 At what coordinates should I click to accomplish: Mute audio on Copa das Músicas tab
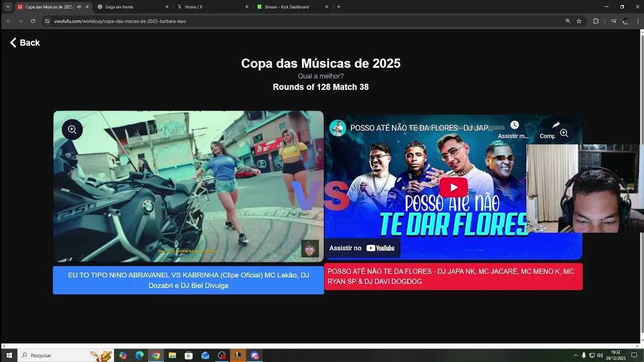[x=79, y=7]
